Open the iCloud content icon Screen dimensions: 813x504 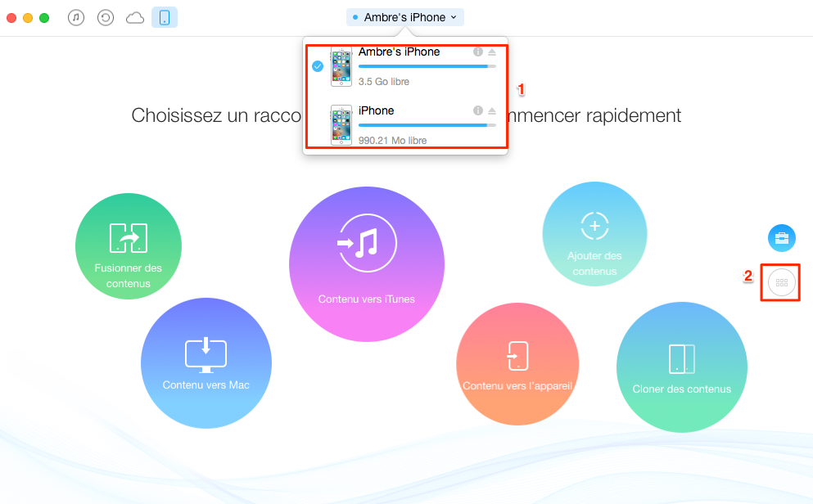(135, 18)
